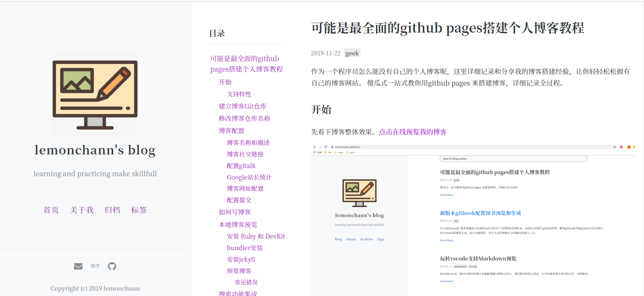The width and height of the screenshot is (644, 296).
Task: Click the top table-of-contents article title link
Action: pyautogui.click(x=246, y=64)
